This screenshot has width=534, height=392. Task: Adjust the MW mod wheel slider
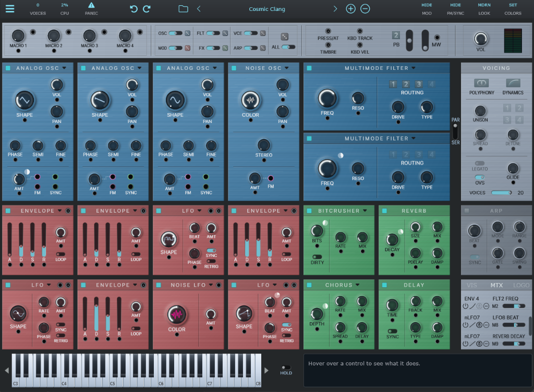(425, 41)
